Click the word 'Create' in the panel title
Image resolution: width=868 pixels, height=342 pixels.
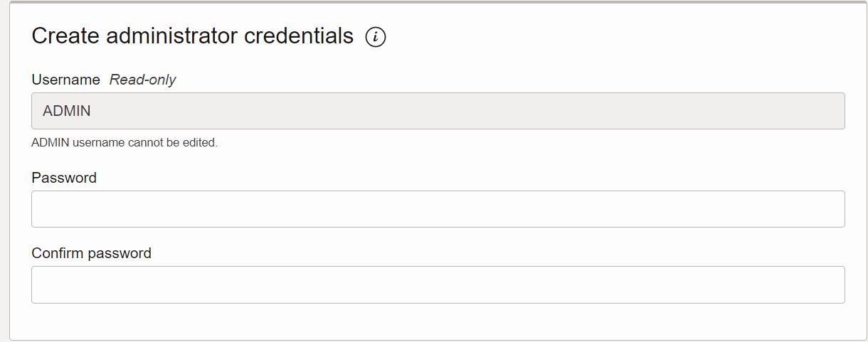pyautogui.click(x=65, y=36)
